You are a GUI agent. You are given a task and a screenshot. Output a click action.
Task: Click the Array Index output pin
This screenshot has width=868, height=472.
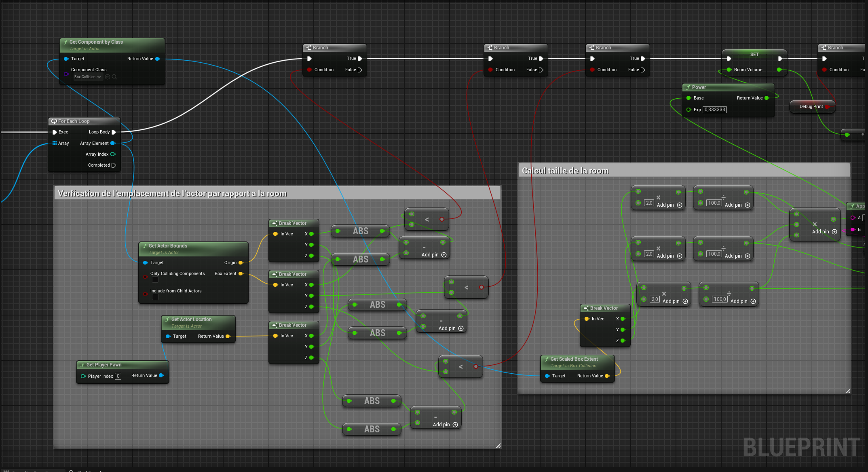tap(113, 154)
